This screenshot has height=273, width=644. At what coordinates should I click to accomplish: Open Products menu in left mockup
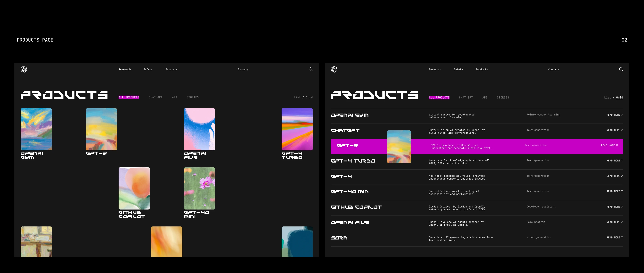click(x=171, y=70)
